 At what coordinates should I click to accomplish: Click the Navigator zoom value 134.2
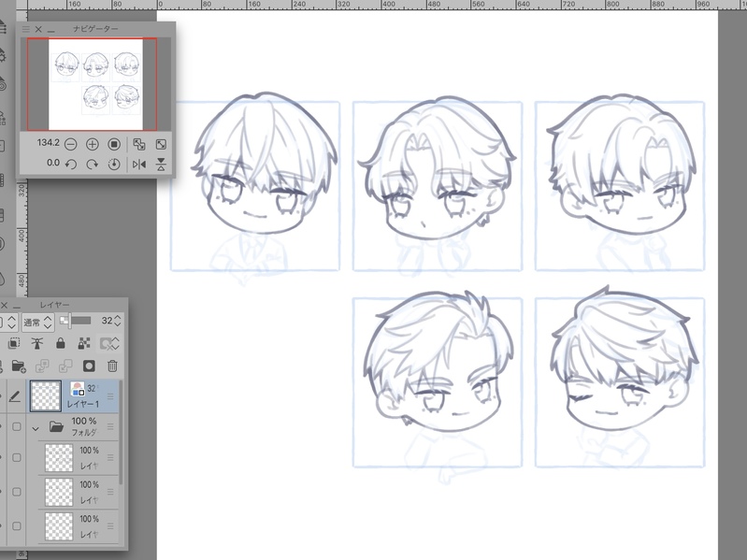pos(48,142)
